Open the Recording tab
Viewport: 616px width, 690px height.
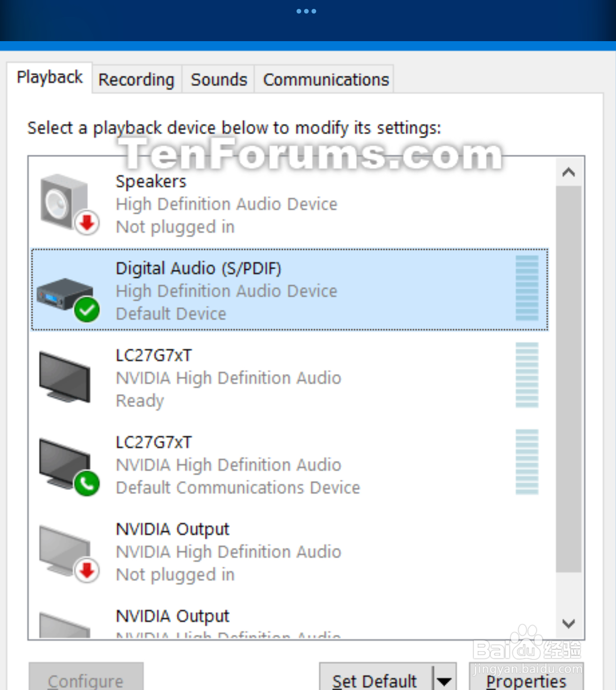(136, 80)
